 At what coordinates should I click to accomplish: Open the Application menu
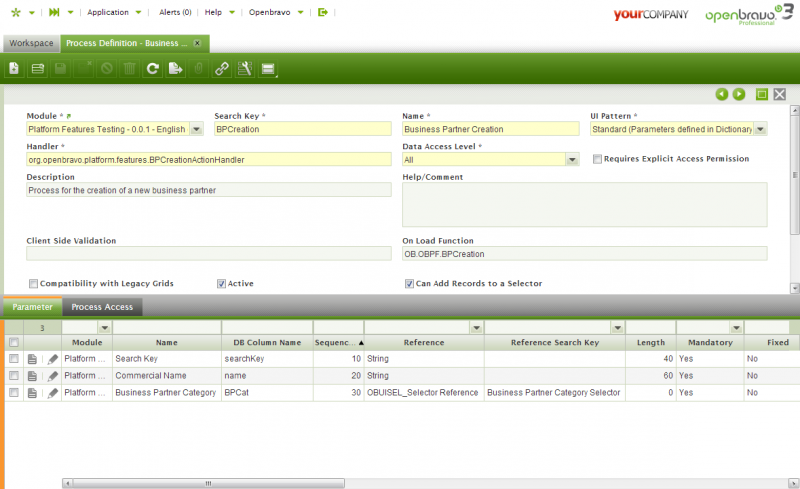coord(108,13)
